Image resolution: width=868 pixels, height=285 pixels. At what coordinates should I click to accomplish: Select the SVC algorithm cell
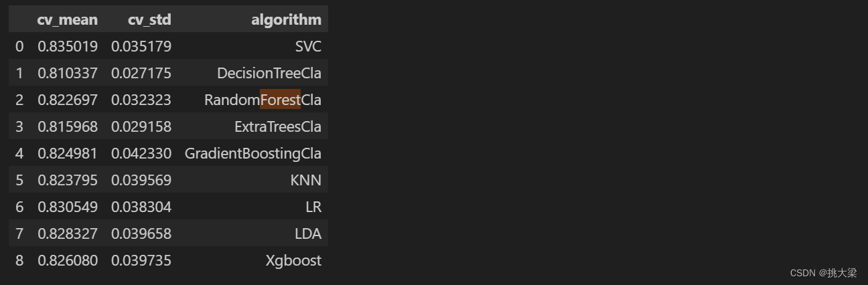(308, 46)
